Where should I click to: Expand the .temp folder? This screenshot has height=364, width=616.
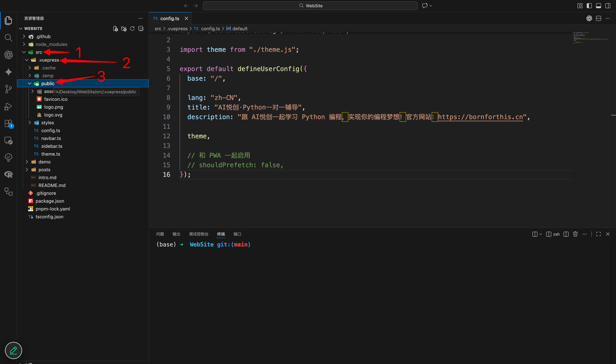tap(30, 76)
